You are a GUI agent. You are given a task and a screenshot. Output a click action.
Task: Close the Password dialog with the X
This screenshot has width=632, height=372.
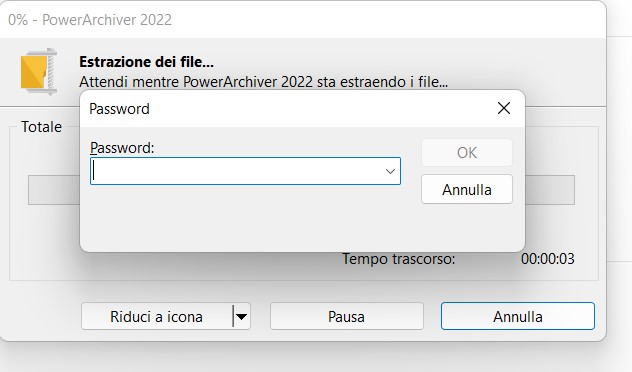(x=504, y=108)
